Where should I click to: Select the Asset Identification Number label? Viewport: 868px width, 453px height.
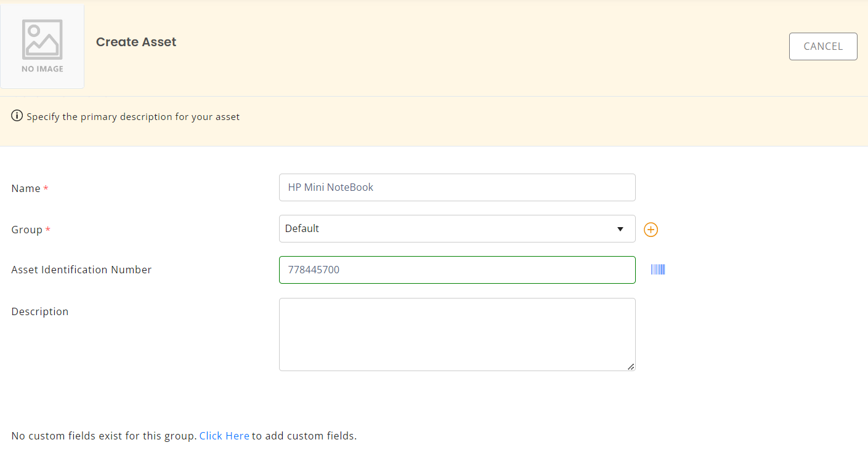(81, 270)
